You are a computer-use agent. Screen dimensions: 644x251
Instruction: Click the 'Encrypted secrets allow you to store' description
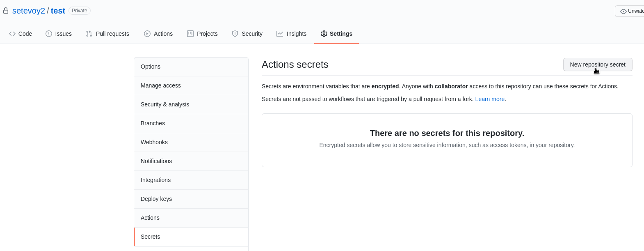pos(447,145)
